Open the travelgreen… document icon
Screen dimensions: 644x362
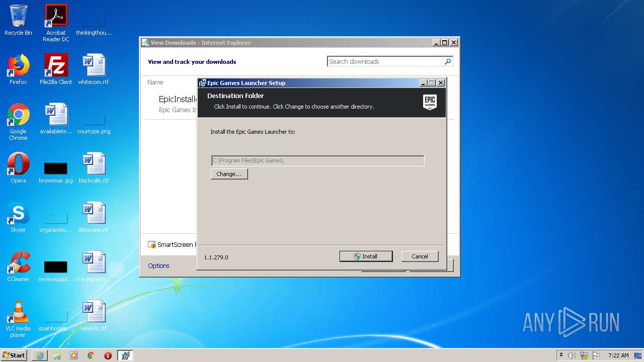(94, 266)
